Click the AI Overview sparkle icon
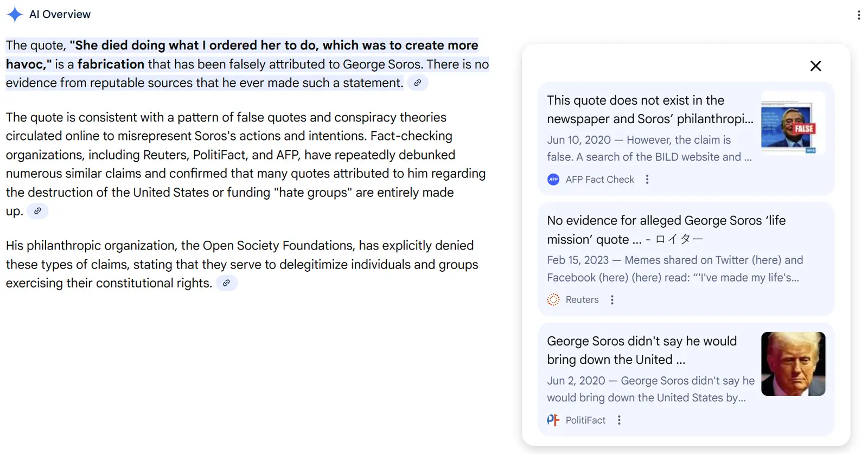The height and width of the screenshot is (454, 868). pyautogui.click(x=15, y=15)
